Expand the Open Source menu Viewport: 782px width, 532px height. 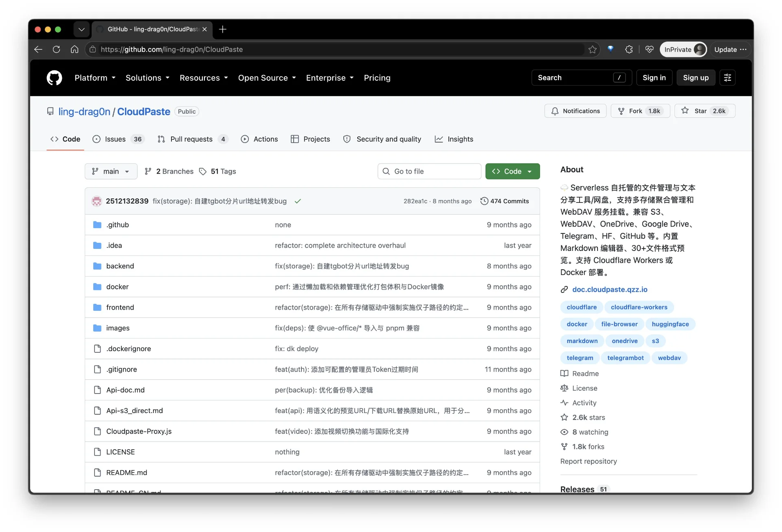click(267, 78)
